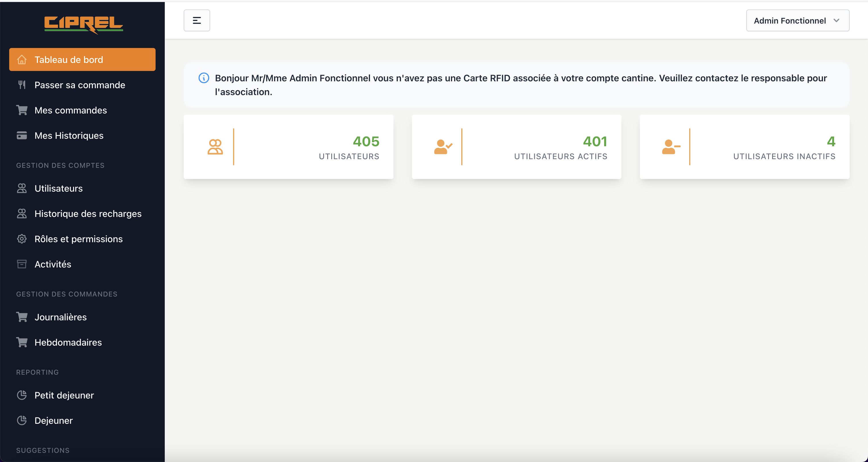
Task: Click the users icon on the 405 Utilisateurs card
Action: click(x=215, y=147)
